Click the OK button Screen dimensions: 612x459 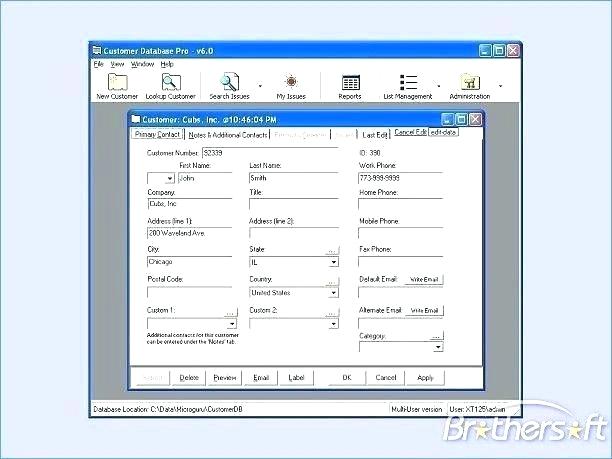coord(347,378)
